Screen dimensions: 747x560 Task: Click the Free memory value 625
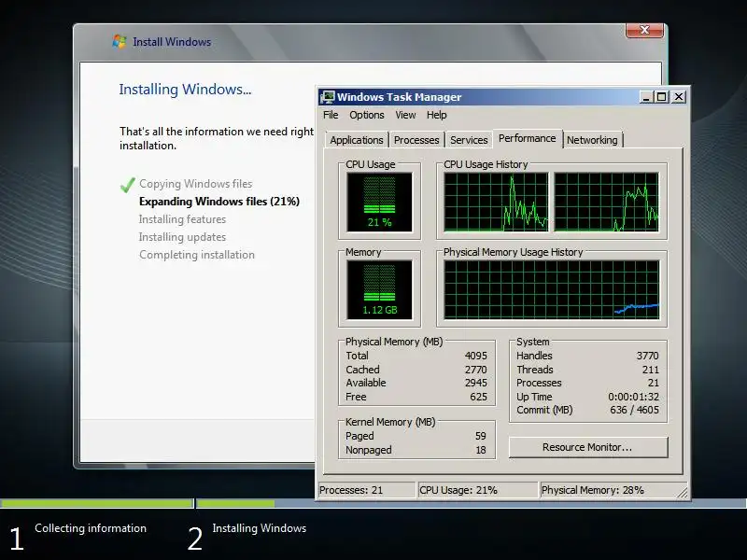pos(478,397)
